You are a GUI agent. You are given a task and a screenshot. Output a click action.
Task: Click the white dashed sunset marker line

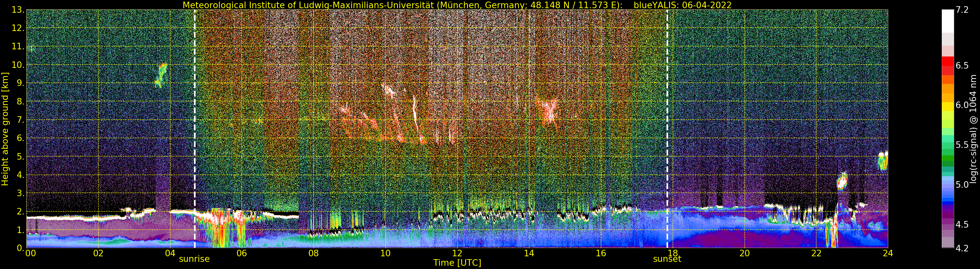(667, 129)
